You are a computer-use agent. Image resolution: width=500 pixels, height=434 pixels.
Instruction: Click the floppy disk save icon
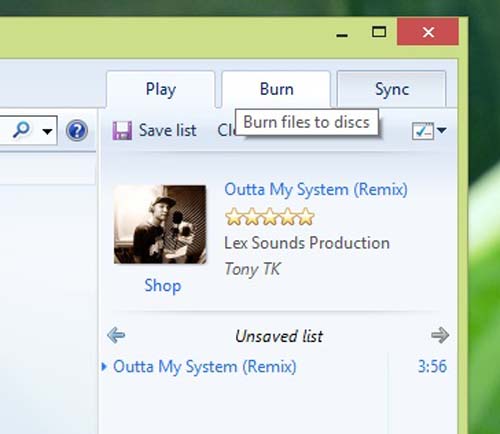[122, 130]
